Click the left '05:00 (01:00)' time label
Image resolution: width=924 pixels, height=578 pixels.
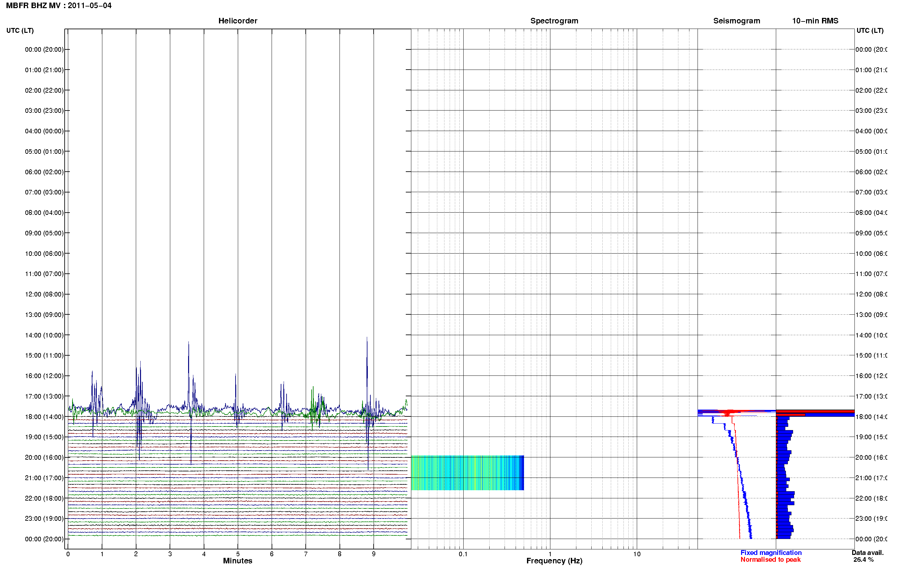(x=44, y=151)
